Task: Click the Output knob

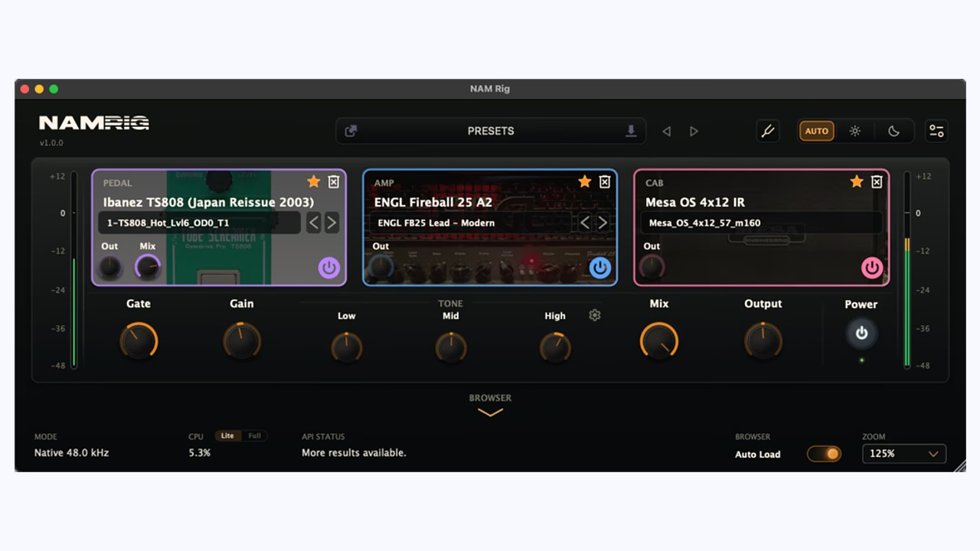Action: point(763,341)
